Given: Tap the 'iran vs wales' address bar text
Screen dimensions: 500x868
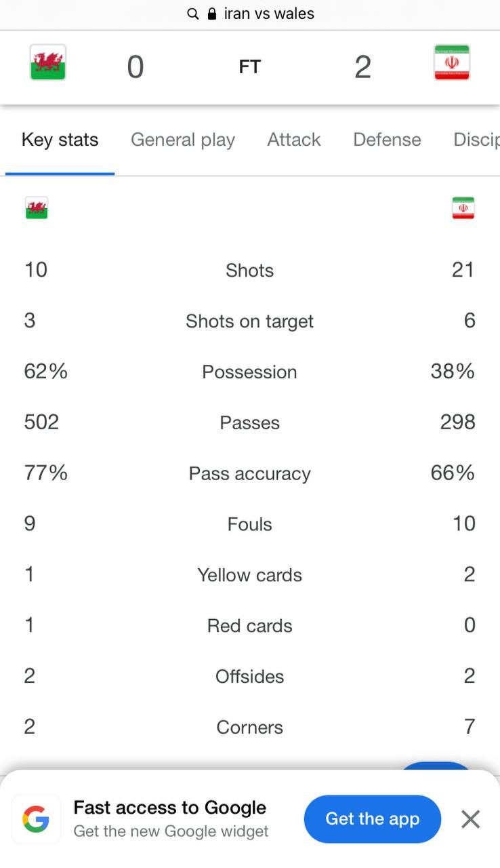Looking at the screenshot, I should (x=269, y=14).
